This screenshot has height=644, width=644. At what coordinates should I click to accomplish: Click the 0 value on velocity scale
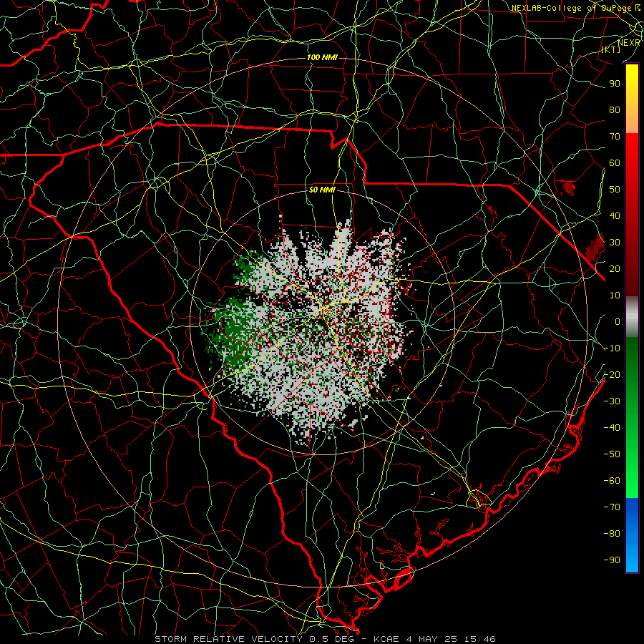click(618, 322)
